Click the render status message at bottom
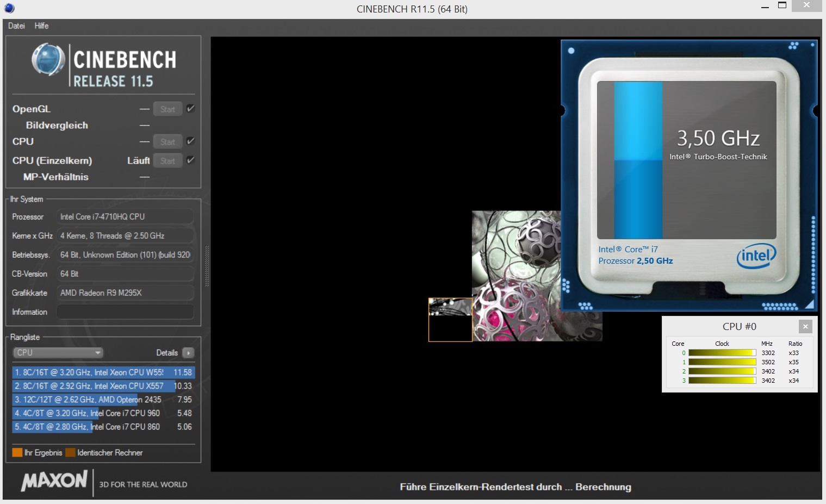 click(x=516, y=487)
